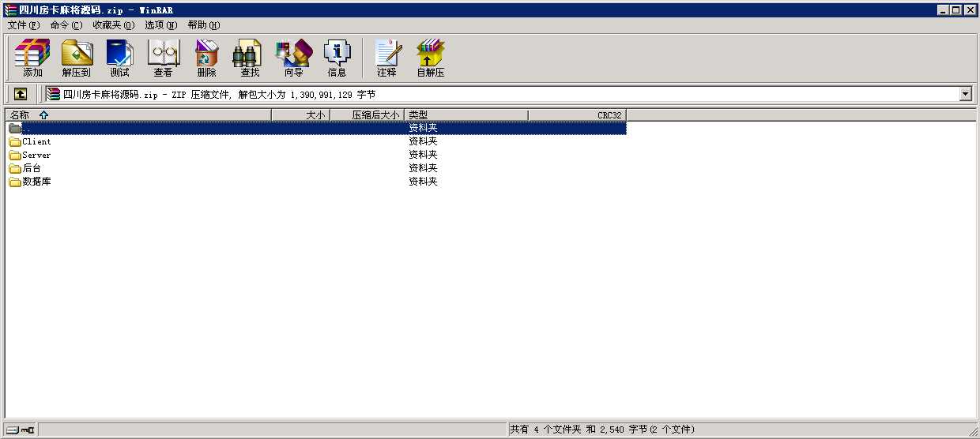This screenshot has width=980, height=439.
Task: Sort by 类型 column header
Action: click(x=466, y=114)
